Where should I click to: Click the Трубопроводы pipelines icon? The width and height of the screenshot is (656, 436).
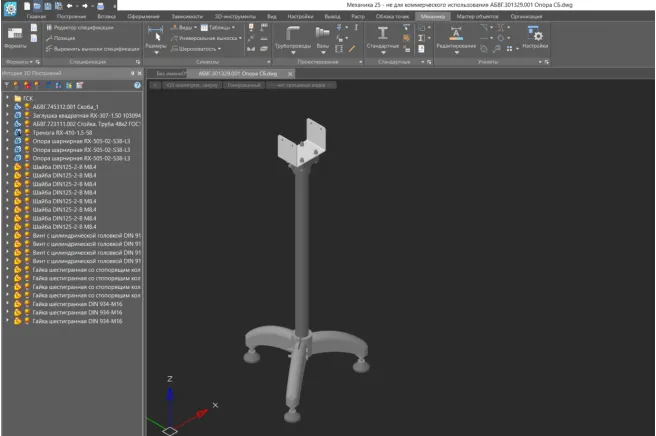[292, 34]
